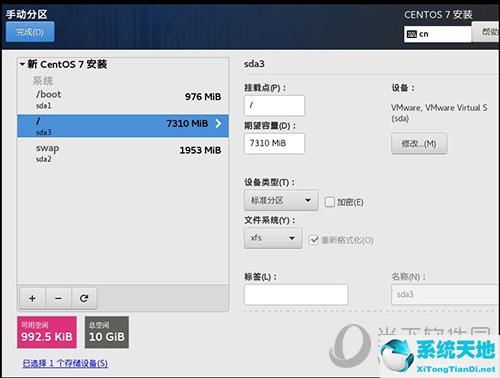Collapse the 新 CentOS 7 安装 tree
500x378 pixels.
coord(22,64)
